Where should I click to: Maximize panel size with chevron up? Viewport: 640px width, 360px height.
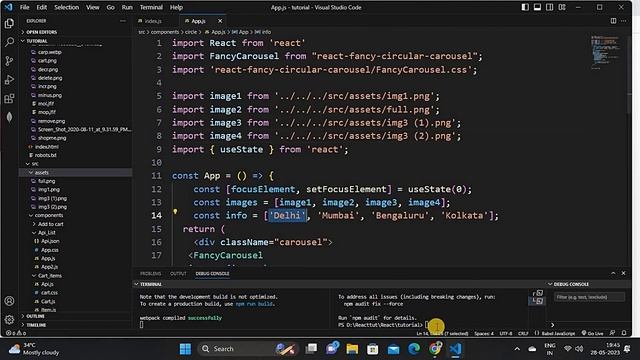(613, 273)
